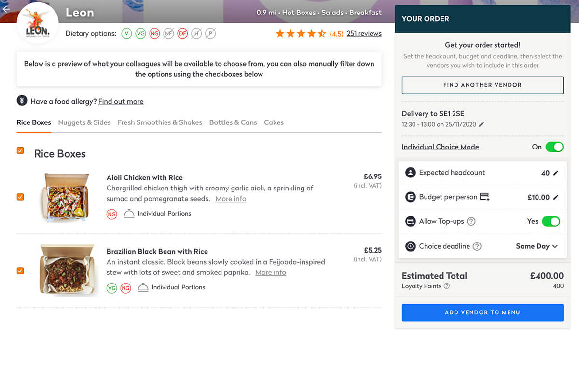Click Brazilian Black Bean with Rice title

click(x=157, y=251)
